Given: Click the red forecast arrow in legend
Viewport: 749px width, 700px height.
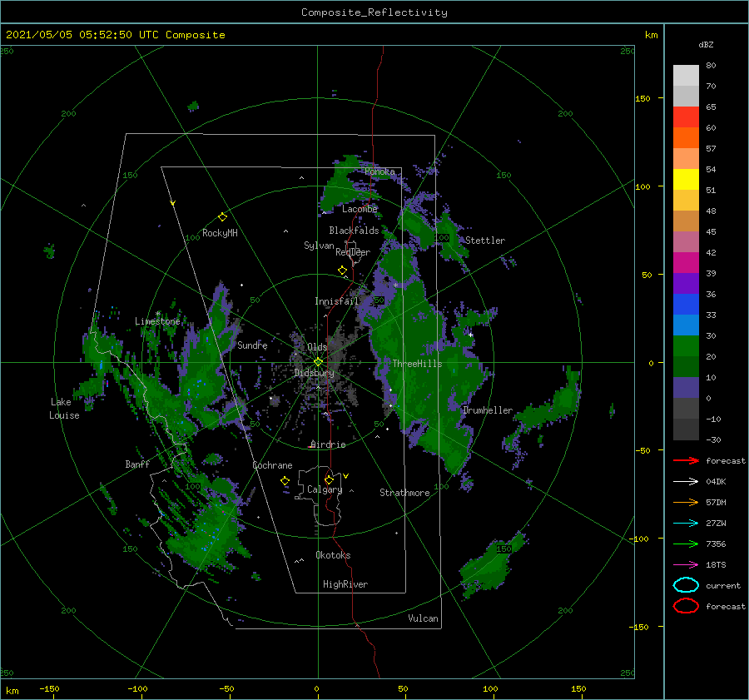Looking at the screenshot, I should point(686,460).
